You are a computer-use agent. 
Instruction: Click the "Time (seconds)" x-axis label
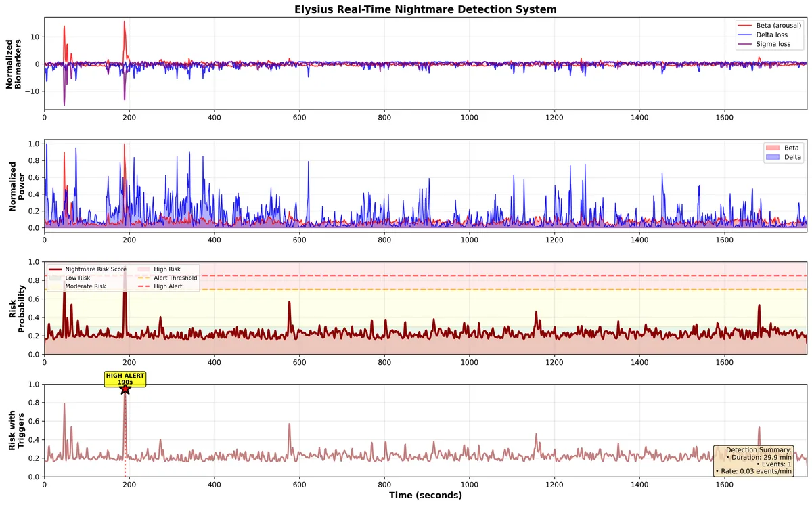tap(426, 496)
